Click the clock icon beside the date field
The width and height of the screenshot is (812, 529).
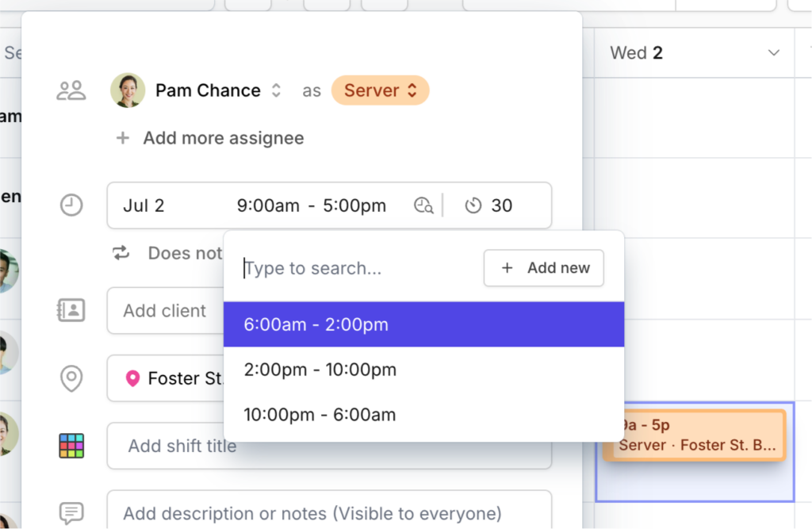click(71, 206)
